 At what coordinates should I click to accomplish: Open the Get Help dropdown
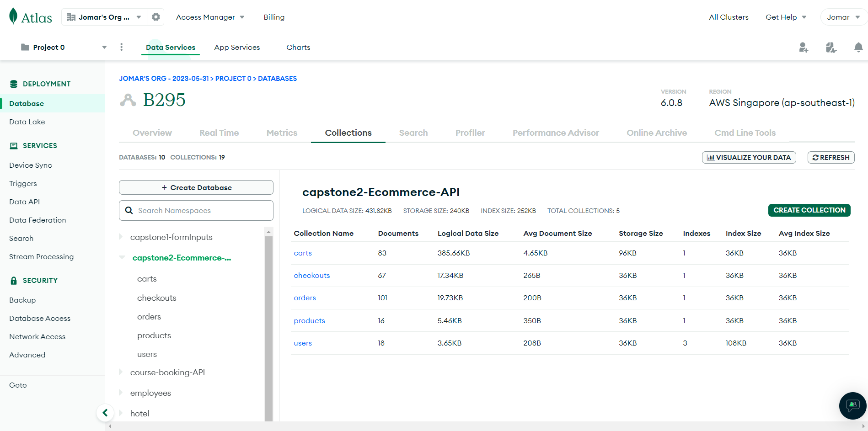pyautogui.click(x=786, y=17)
